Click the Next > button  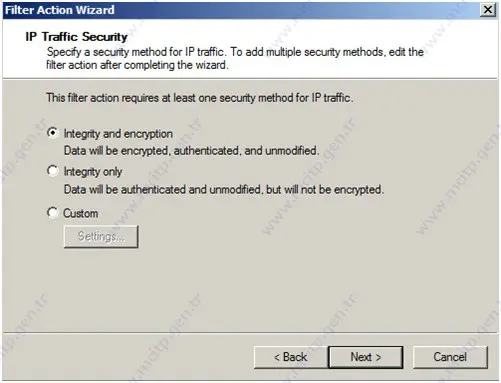(366, 357)
